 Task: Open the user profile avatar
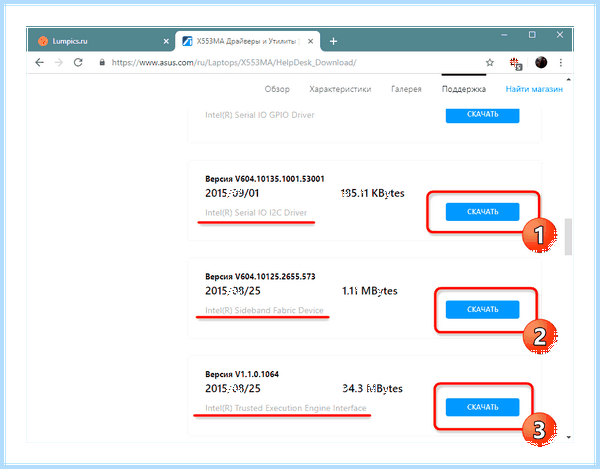541,62
